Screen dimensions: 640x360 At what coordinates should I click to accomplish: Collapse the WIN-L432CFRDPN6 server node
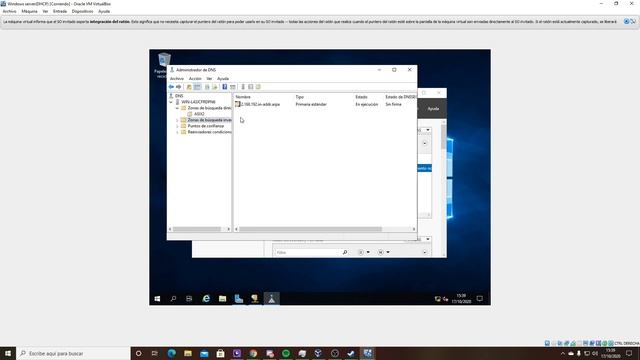coord(171,102)
